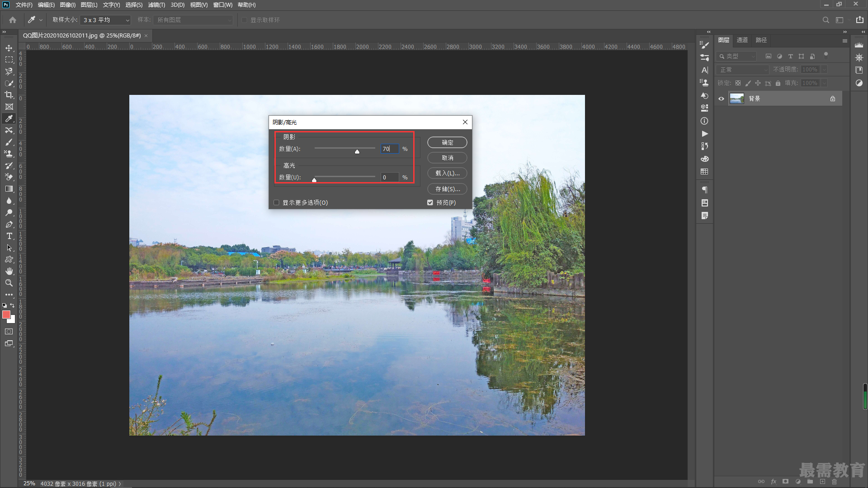Select the Path Selection tool
Image resolution: width=868 pixels, height=488 pixels.
9,248
